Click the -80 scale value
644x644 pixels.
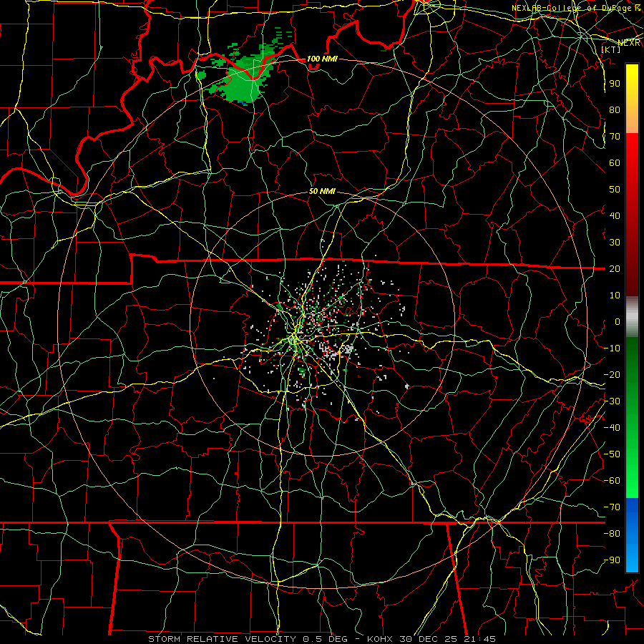pos(612,534)
